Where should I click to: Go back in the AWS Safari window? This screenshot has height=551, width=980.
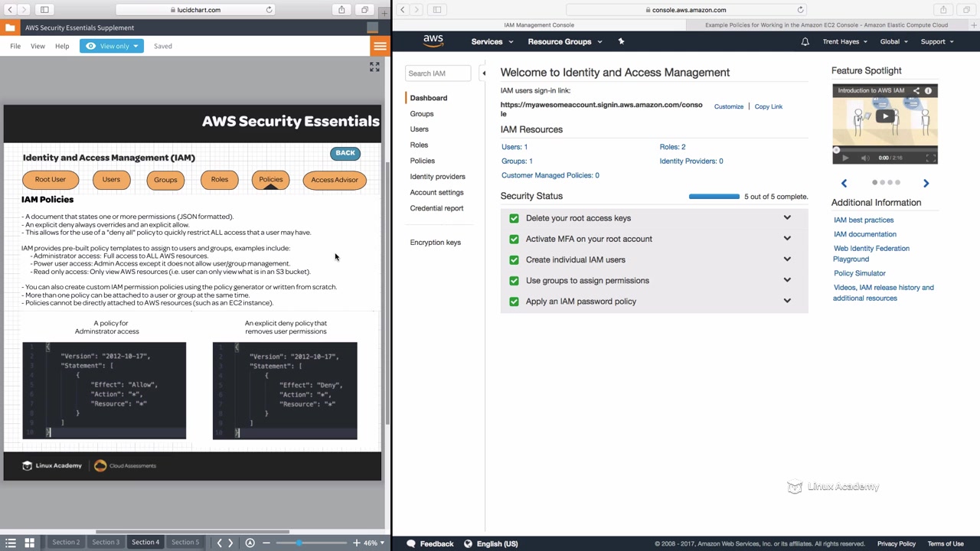click(403, 10)
